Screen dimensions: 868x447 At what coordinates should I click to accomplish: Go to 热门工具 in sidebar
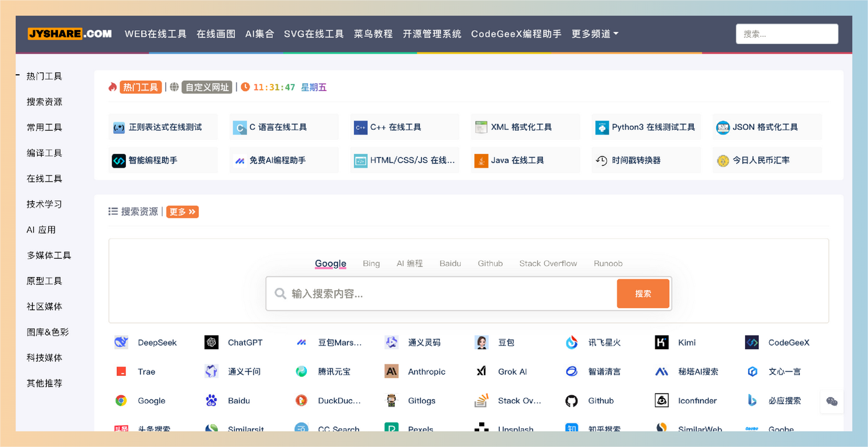coord(45,76)
